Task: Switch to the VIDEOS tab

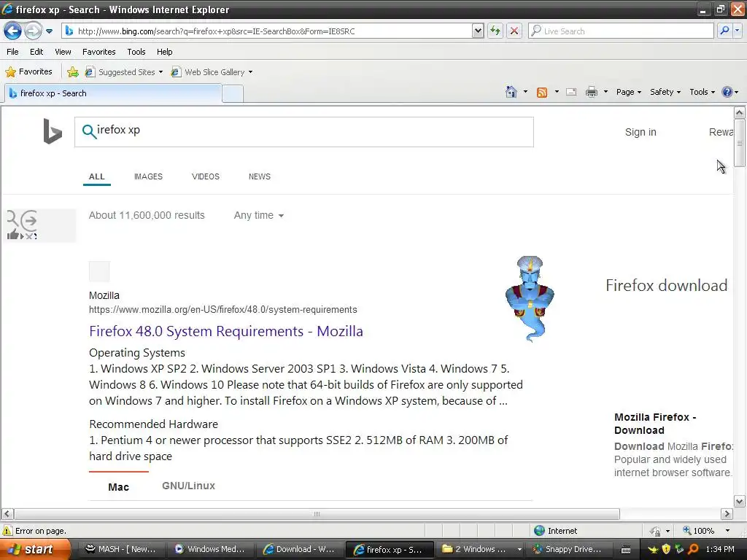Action: pos(205,176)
